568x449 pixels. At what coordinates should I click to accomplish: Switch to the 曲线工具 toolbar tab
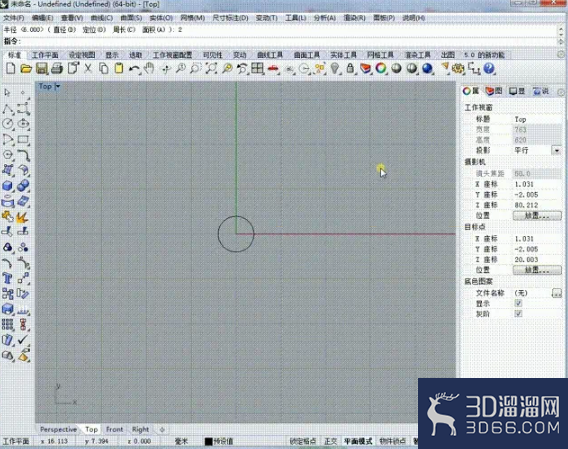coord(270,55)
